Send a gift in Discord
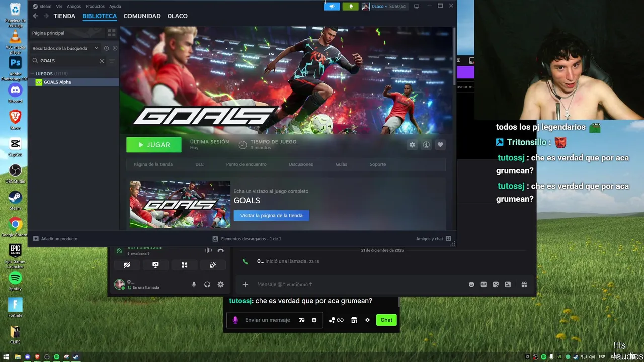 click(524, 284)
